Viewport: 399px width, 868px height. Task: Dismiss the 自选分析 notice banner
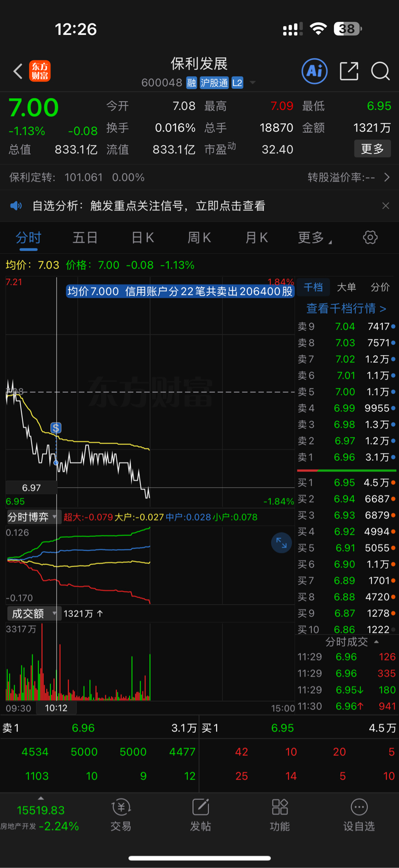point(385,206)
